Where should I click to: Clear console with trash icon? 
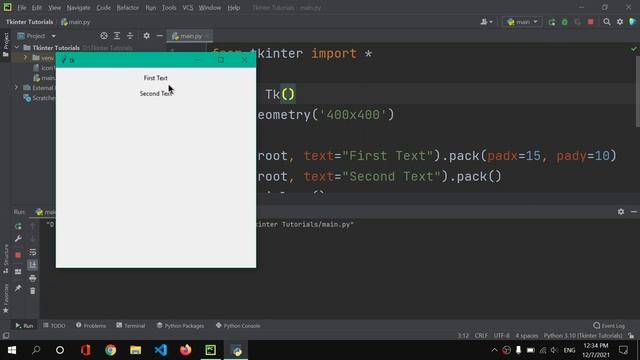(33, 291)
